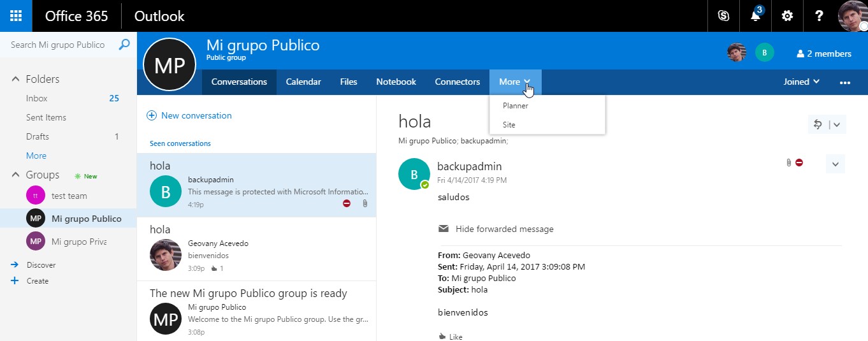Open The new Mi grupo Publico group is ready
The width and height of the screenshot is (868, 341).
(256, 311)
